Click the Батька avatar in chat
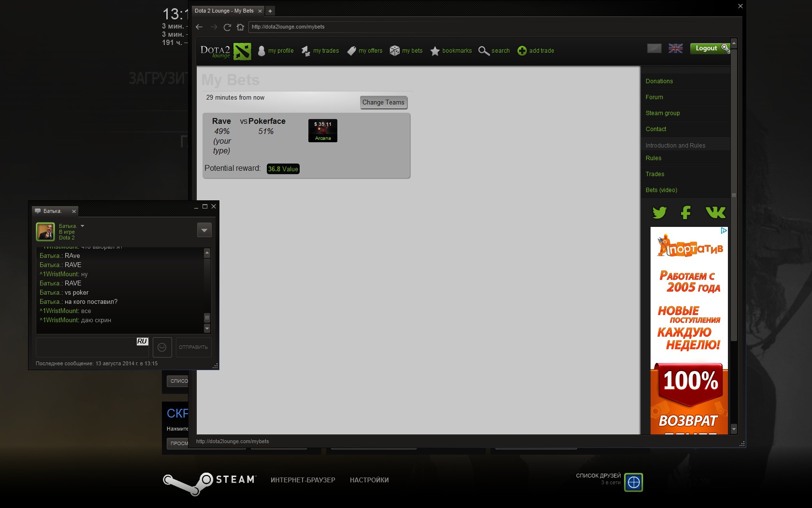This screenshot has width=812, height=508. (45, 232)
